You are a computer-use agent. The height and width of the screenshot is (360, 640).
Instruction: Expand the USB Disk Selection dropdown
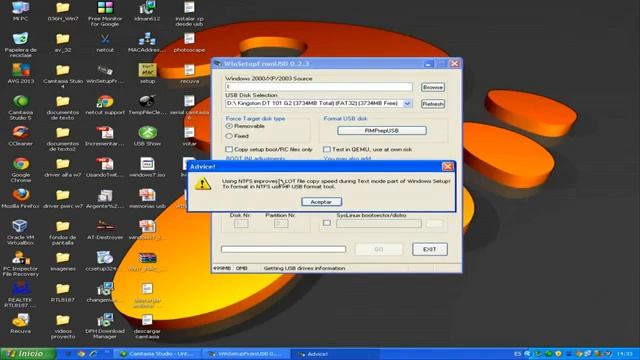(407, 104)
